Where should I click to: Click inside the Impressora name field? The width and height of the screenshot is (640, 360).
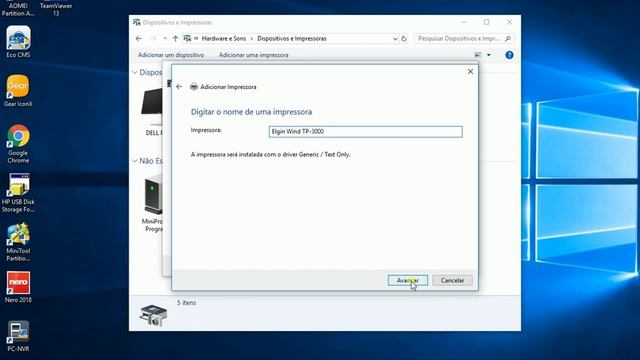click(x=365, y=131)
